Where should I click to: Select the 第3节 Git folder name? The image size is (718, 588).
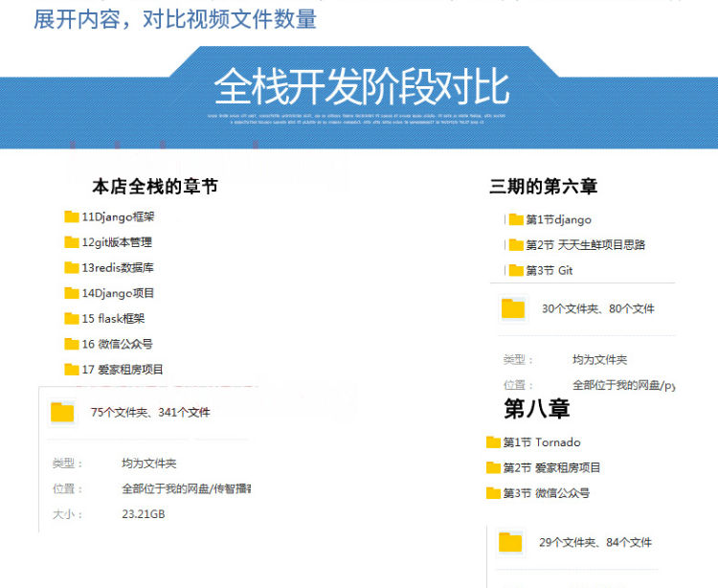click(550, 271)
